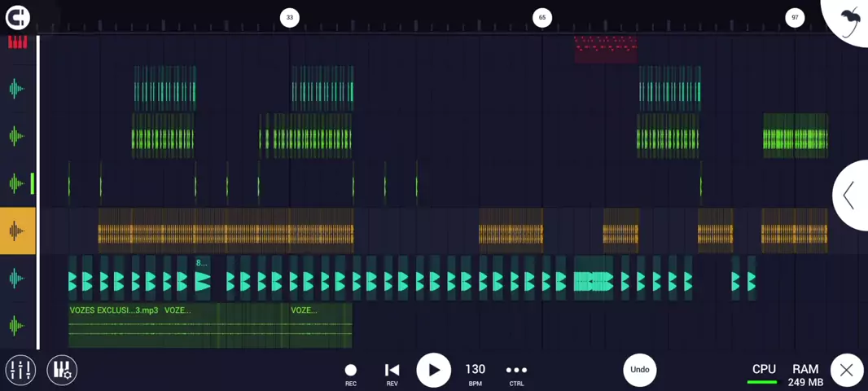Open the CTRL three-dots menu
This screenshot has height=391, width=868.
[516, 372]
